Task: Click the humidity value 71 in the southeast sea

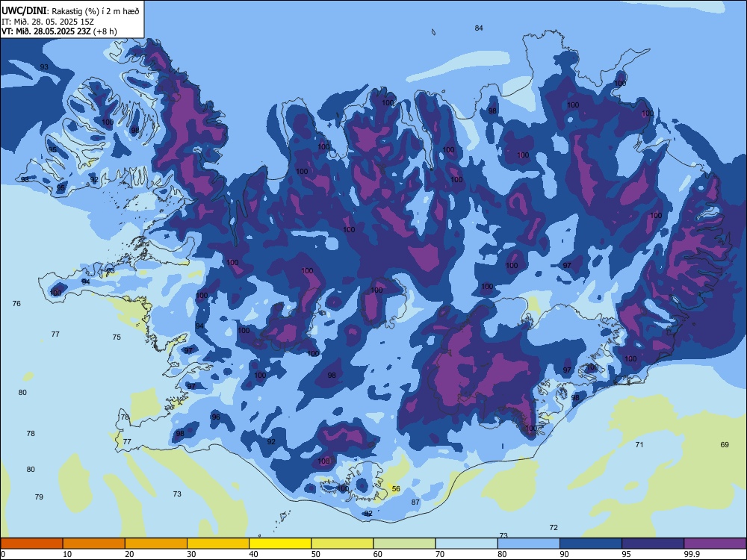Action: [639, 444]
